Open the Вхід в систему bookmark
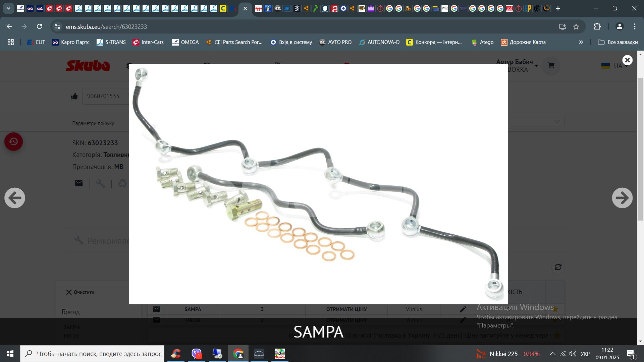 coord(291,42)
